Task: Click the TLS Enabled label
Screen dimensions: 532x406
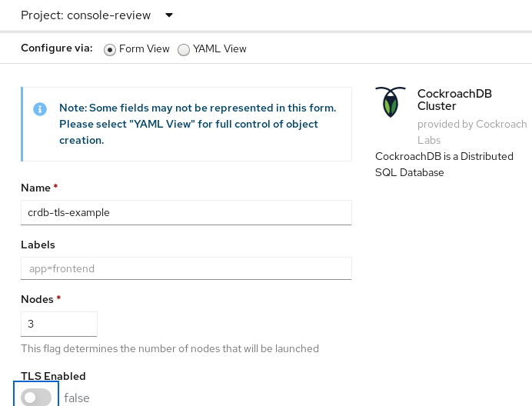Action: 53,376
